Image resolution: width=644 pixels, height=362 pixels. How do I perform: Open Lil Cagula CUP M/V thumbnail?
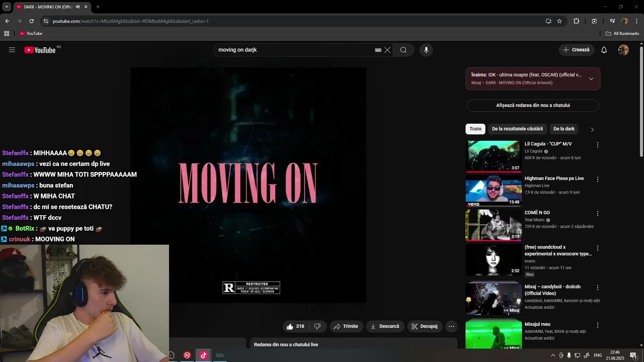click(494, 156)
